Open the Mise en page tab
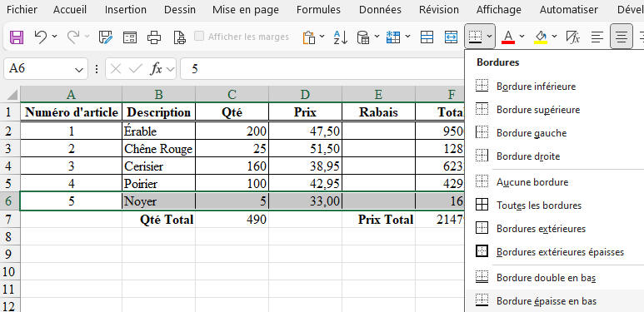 tap(246, 10)
